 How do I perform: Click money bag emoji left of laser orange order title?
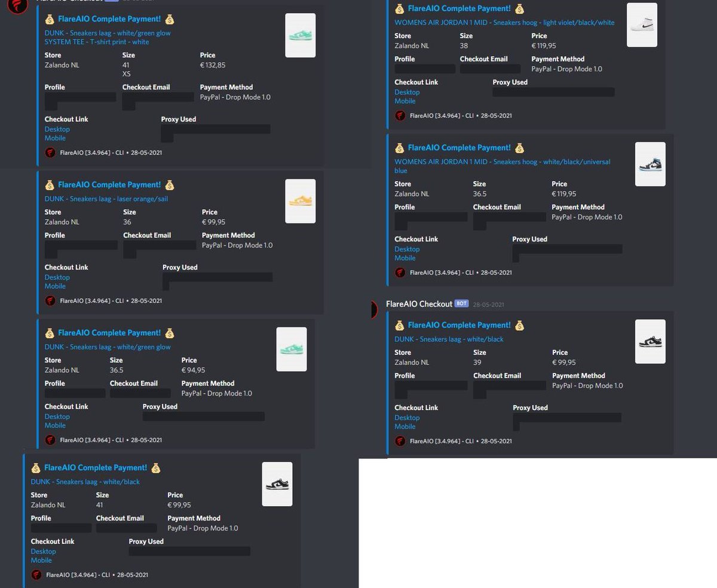click(49, 185)
